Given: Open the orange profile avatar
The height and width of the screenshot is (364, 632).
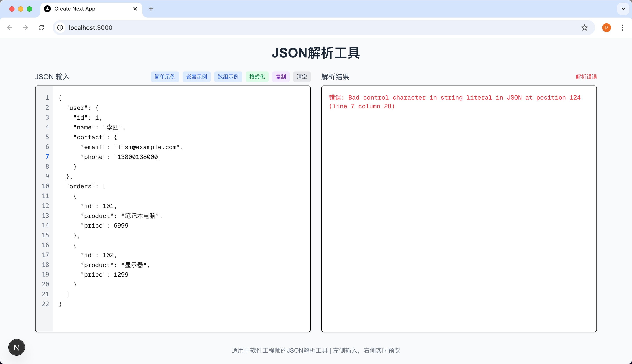Looking at the screenshot, I should pos(606,27).
